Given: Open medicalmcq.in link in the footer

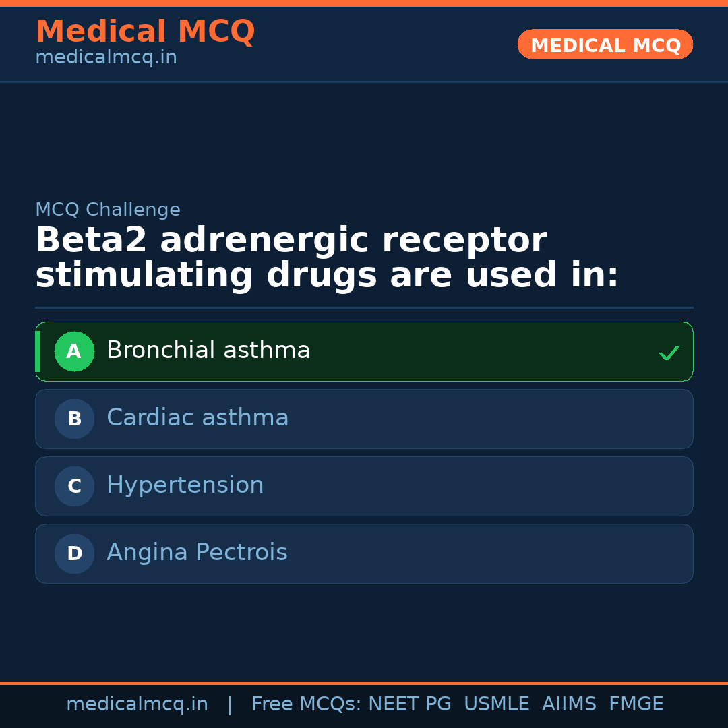Looking at the screenshot, I should [137, 704].
